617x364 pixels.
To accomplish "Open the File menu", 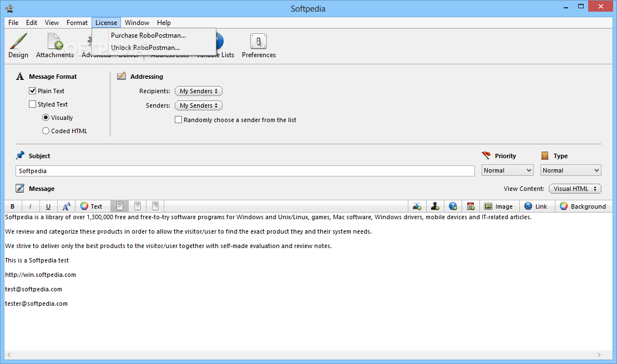I will point(13,22).
